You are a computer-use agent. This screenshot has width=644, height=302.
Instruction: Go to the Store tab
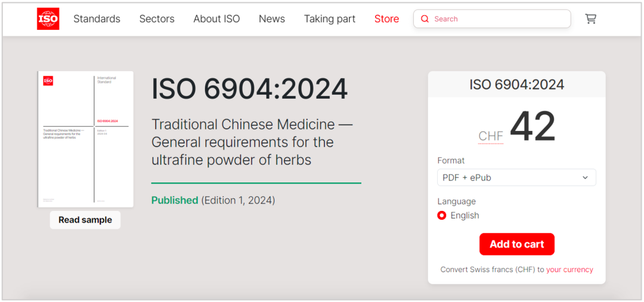(386, 19)
